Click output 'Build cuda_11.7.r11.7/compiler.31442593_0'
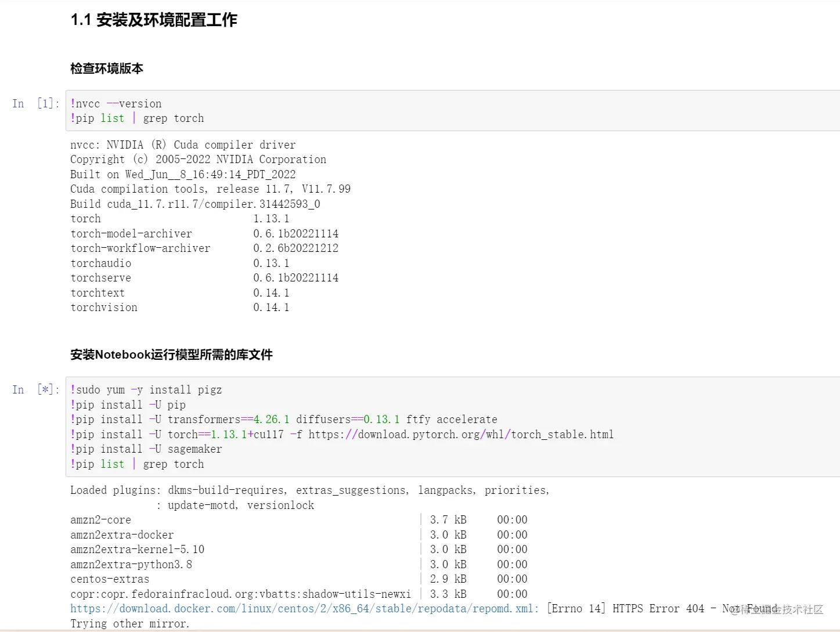 click(x=195, y=204)
